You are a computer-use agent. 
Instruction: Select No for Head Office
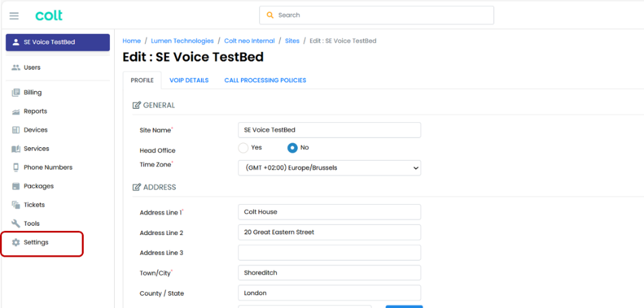pos(292,148)
